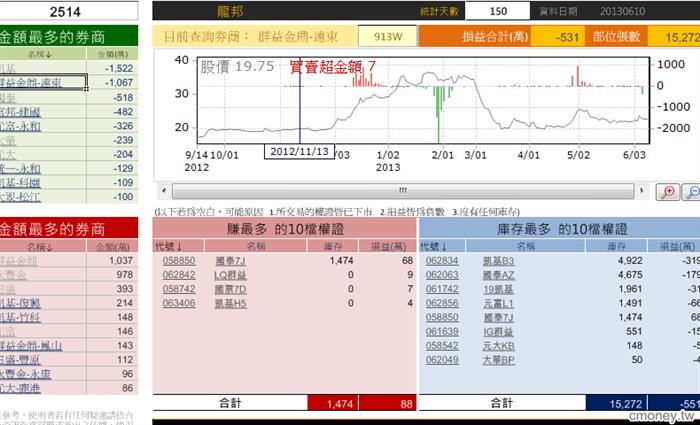Open the 豐原 broker link with amount 112
Screen dimensions: 700x425
pos(20,360)
